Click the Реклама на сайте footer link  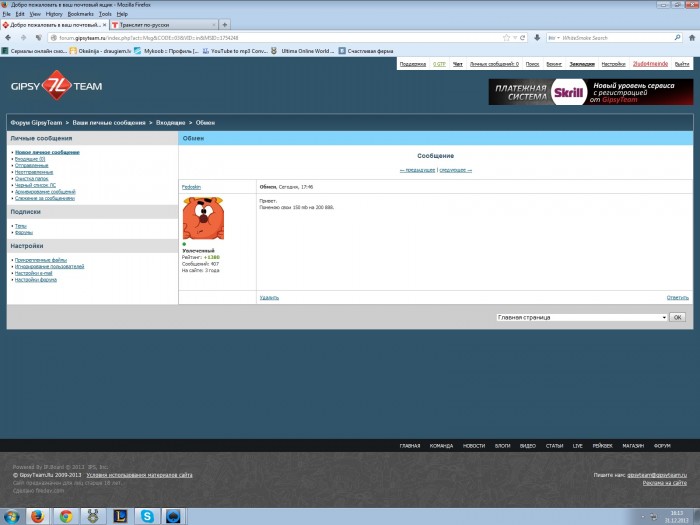[665, 483]
